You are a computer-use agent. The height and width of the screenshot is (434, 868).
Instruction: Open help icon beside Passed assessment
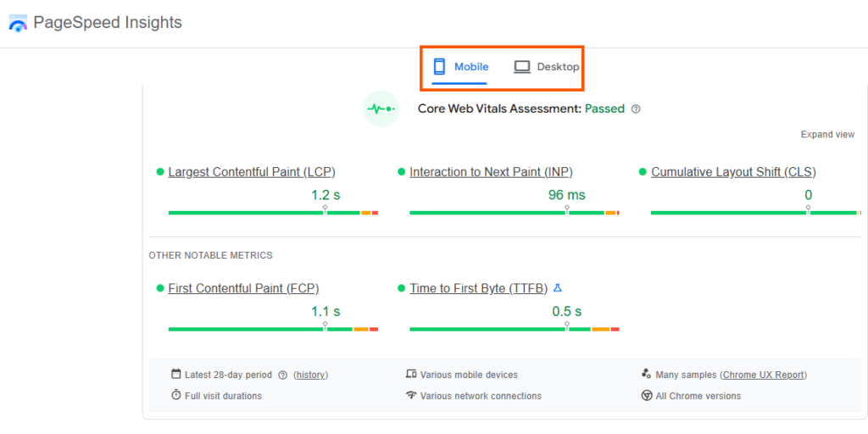(x=636, y=109)
